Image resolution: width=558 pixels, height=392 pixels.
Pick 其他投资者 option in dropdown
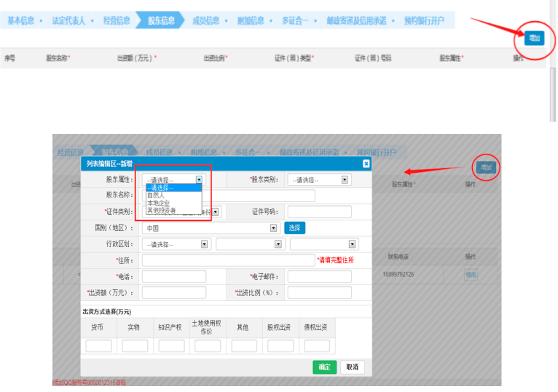(x=161, y=211)
